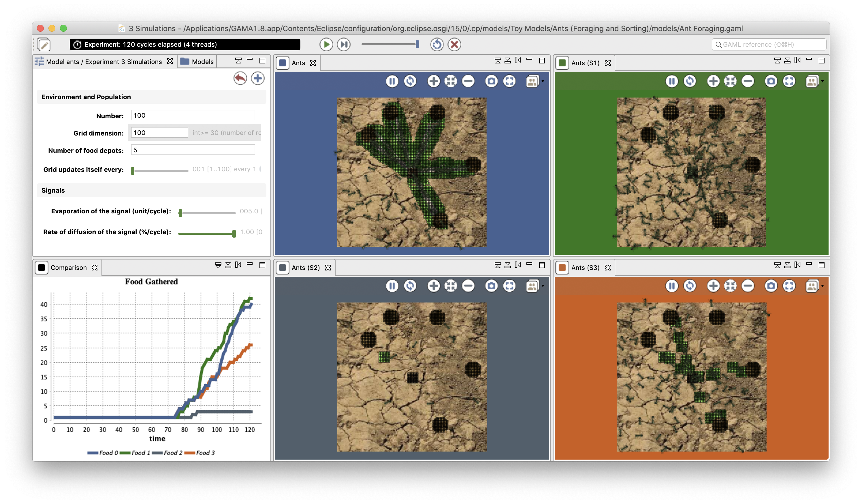This screenshot has width=862, height=504.
Task: Toggle synchronize in the Ants display
Action: click(x=410, y=81)
